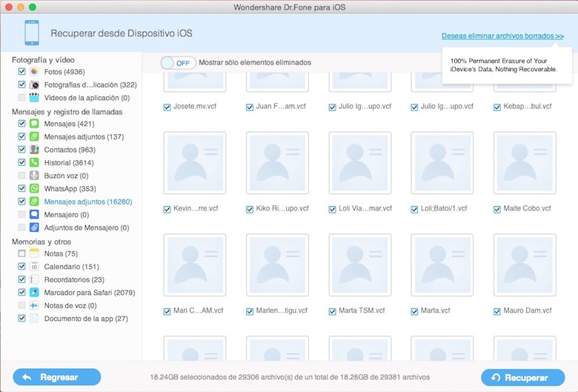Viewport: 578px width, 392px height.
Task: Click the selected files status text
Action: [290, 377]
